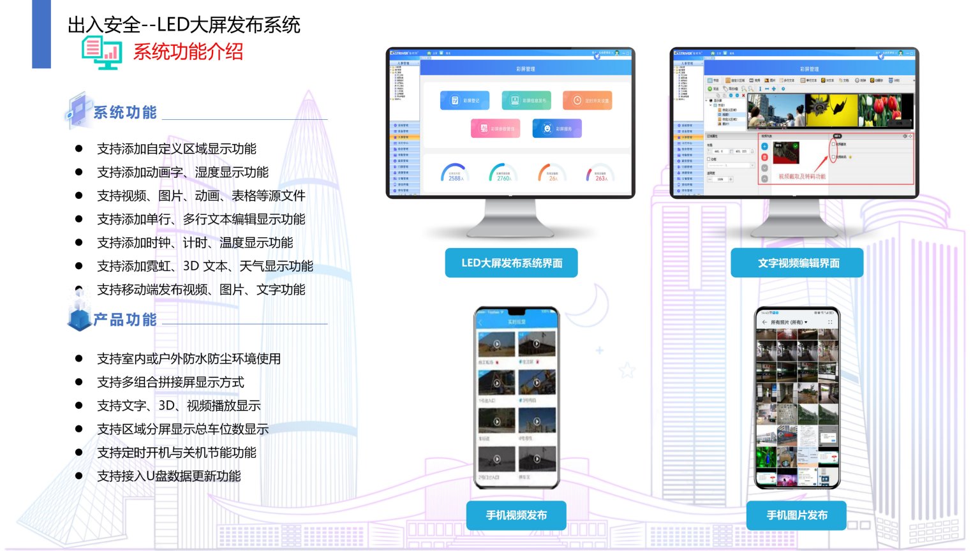Click the gray move-down arrow in video list
Image resolution: width=980 pixels, height=551 pixels.
click(x=764, y=168)
